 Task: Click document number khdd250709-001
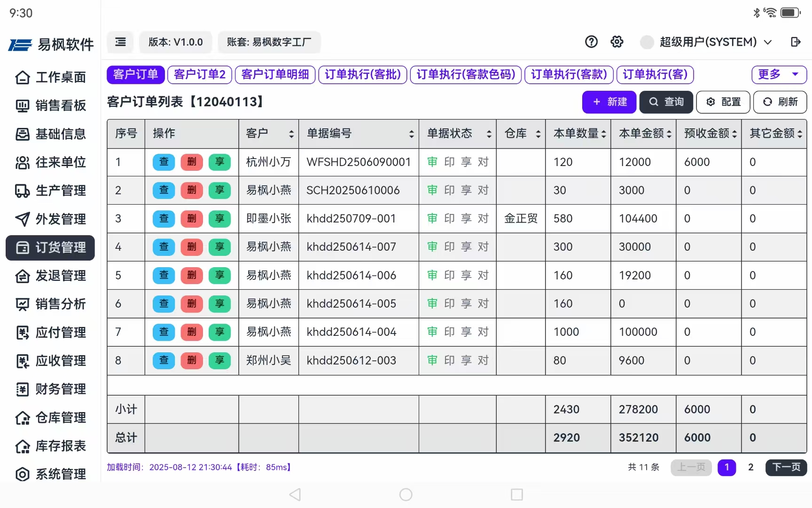351,219
